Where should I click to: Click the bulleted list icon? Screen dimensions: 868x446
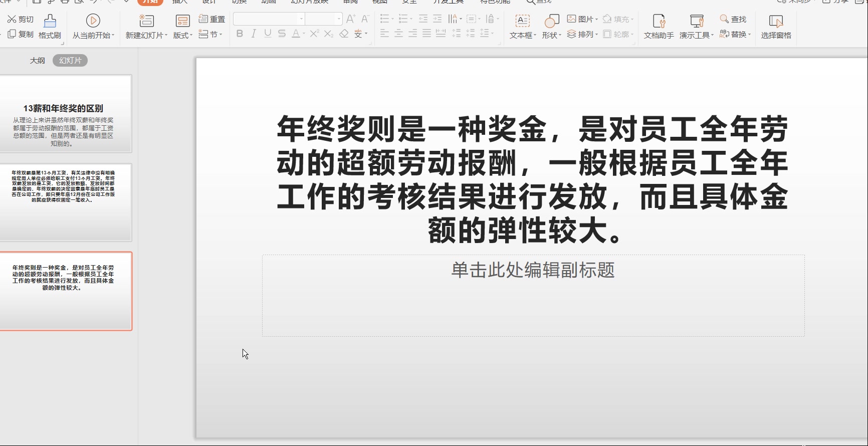click(384, 19)
